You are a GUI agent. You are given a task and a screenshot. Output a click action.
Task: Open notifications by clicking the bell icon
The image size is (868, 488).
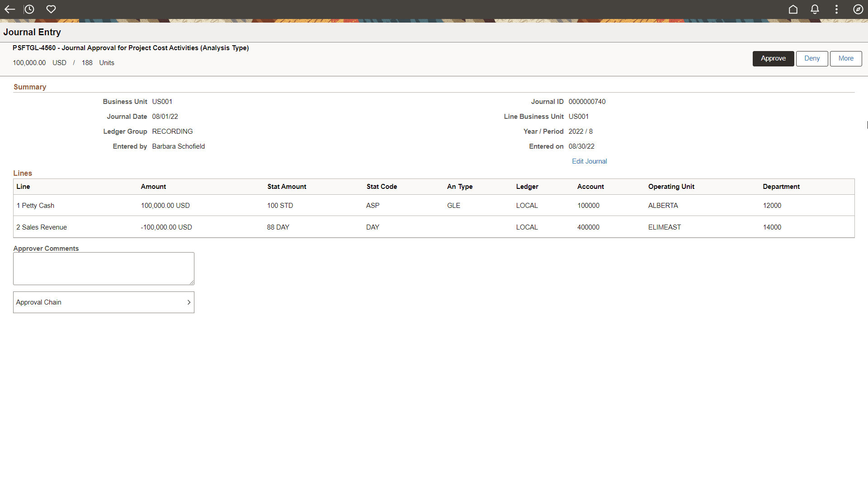(x=815, y=9)
